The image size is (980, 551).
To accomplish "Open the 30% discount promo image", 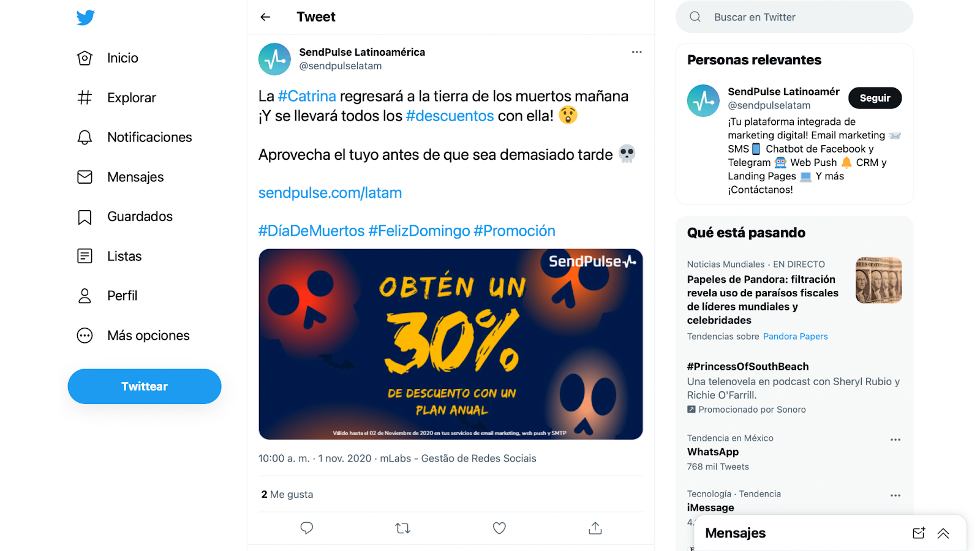I will point(451,344).
